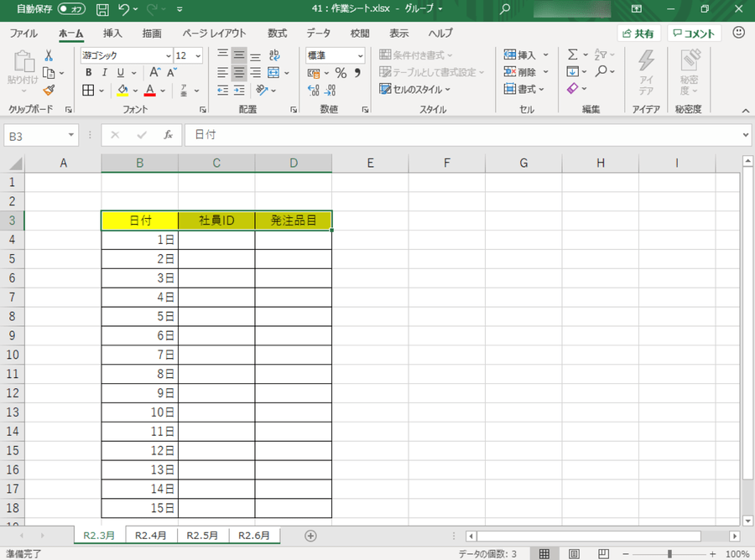Click the yellow fill color button
Screen dimensions: 755x560
tap(122, 90)
